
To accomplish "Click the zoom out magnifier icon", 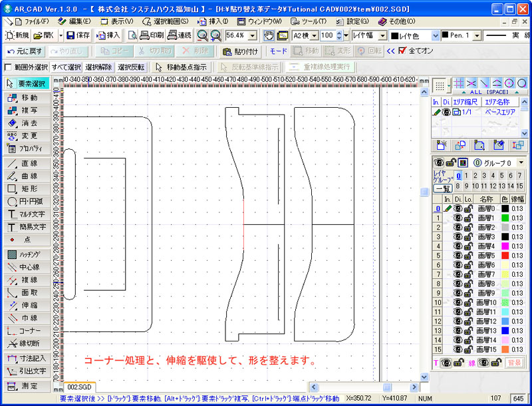I will click(203, 35).
